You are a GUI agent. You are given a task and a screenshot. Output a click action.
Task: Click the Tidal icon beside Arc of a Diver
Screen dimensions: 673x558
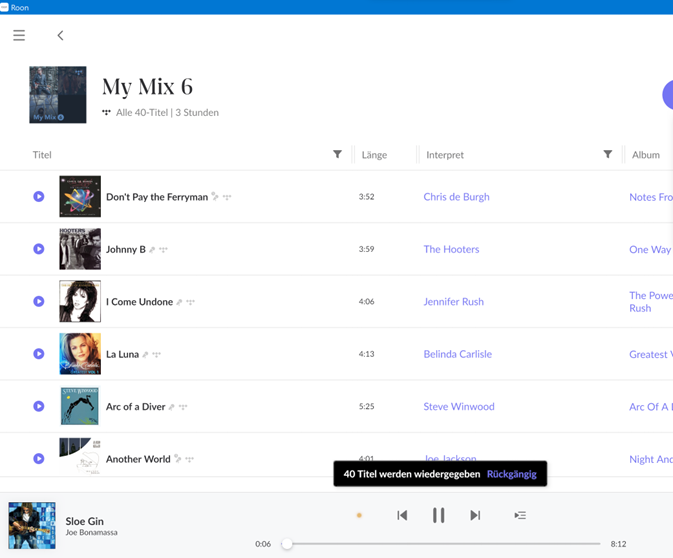coord(183,407)
